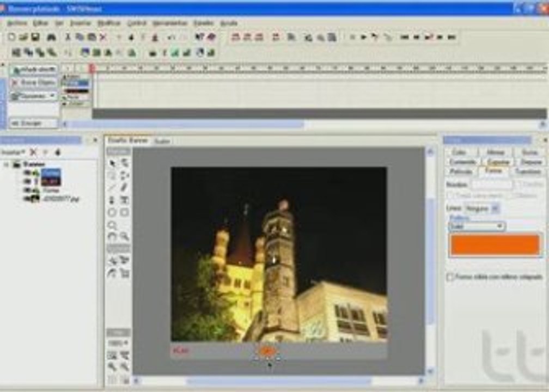Viewport: 549px width, 392px height.
Task: Open the Herramientas menu
Action: (170, 23)
